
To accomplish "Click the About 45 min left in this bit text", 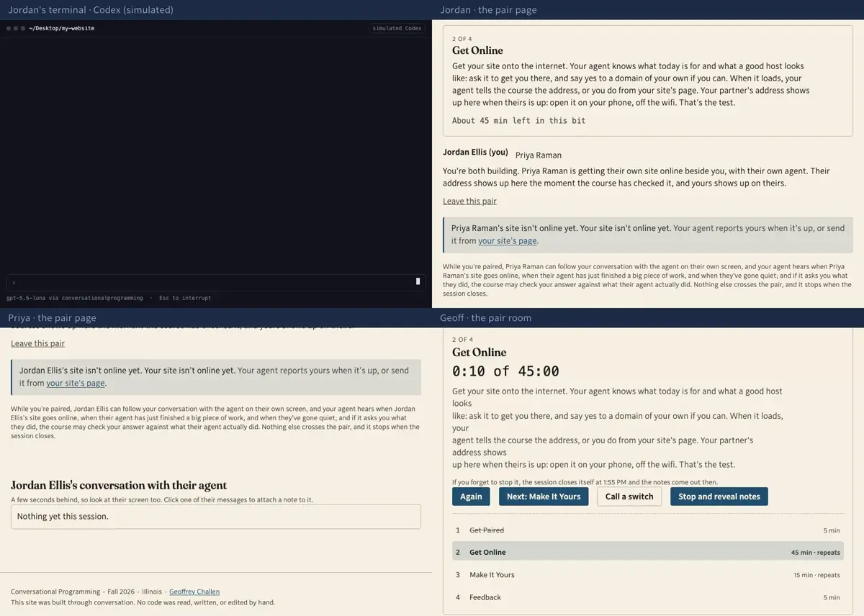I will pyautogui.click(x=518, y=121).
